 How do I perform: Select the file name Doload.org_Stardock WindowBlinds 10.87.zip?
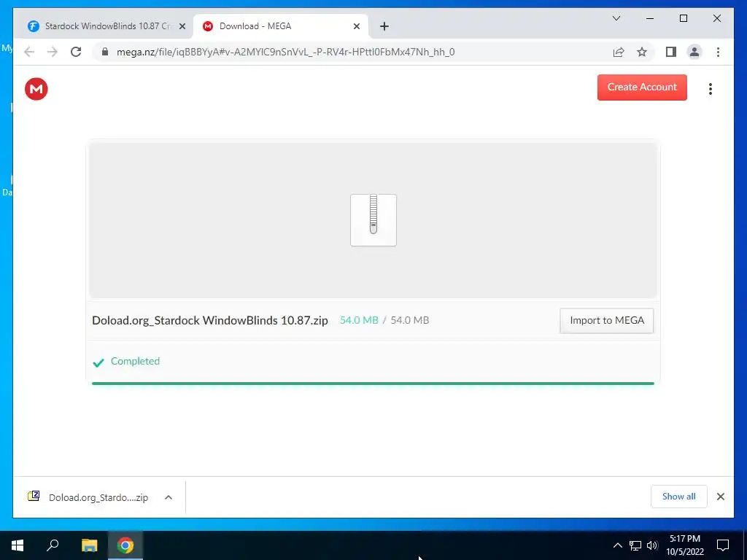click(x=210, y=321)
